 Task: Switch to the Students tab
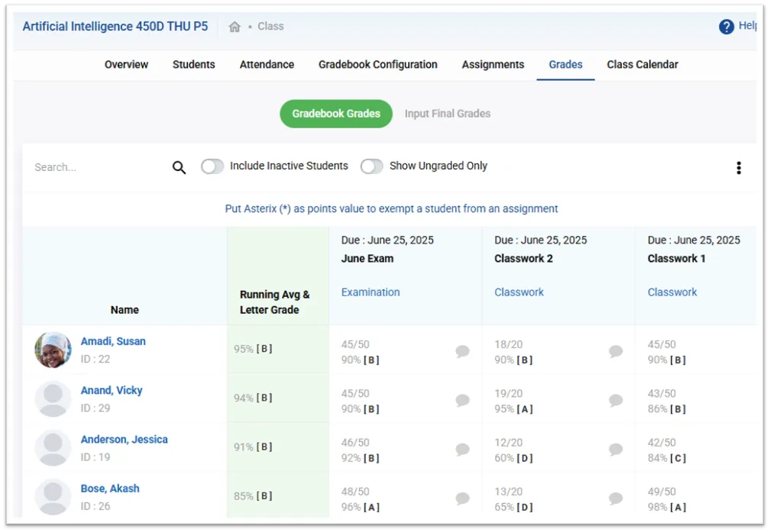tap(193, 65)
